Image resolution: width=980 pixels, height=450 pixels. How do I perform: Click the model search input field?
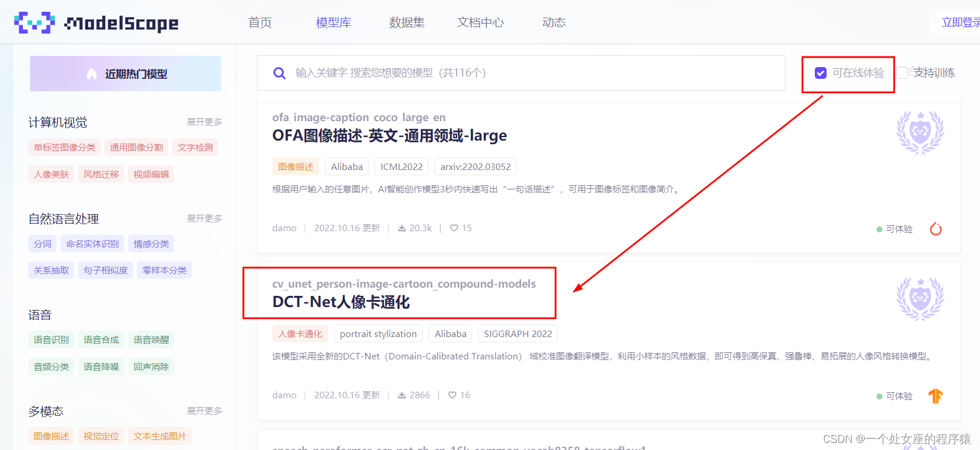(521, 73)
